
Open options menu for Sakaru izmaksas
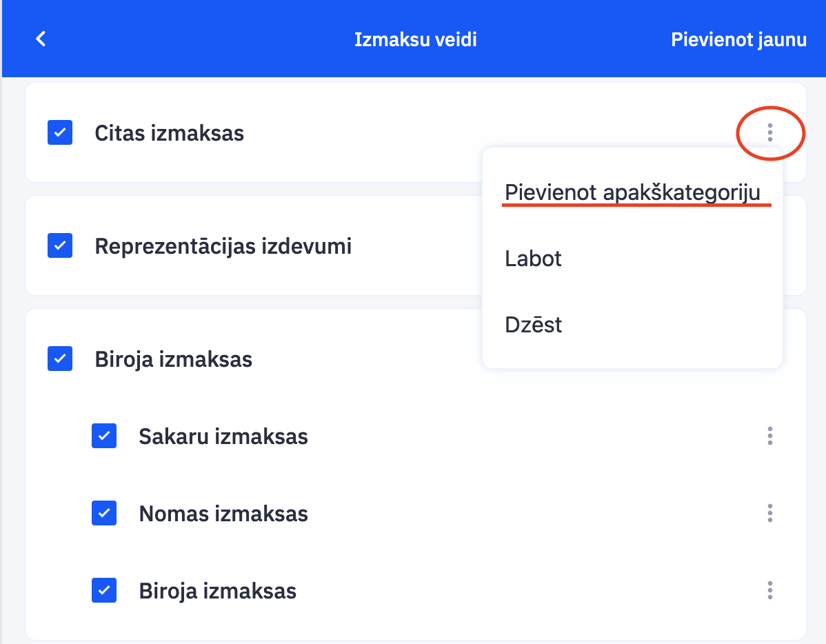[770, 436]
